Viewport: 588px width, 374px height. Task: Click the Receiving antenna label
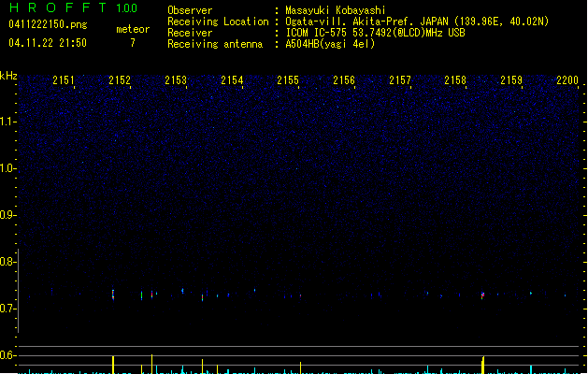[215, 44]
